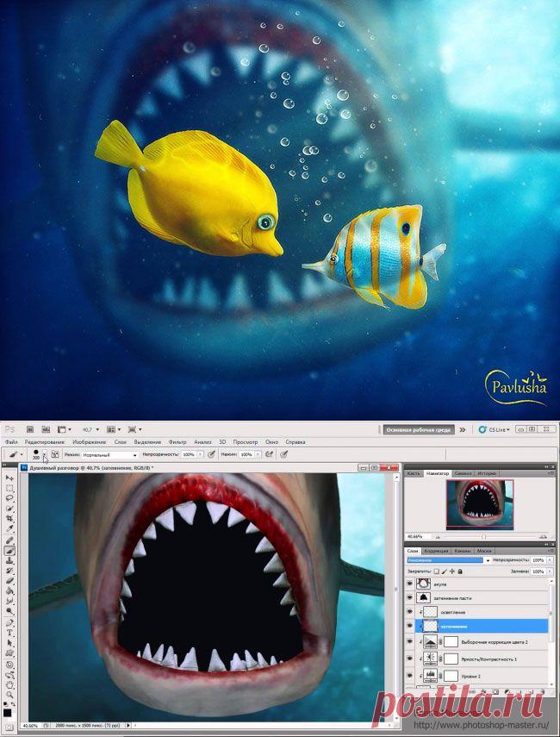The height and width of the screenshot is (737, 560).
Task: Select the Яркость/Контрастность 1 layer
Action: [476, 659]
